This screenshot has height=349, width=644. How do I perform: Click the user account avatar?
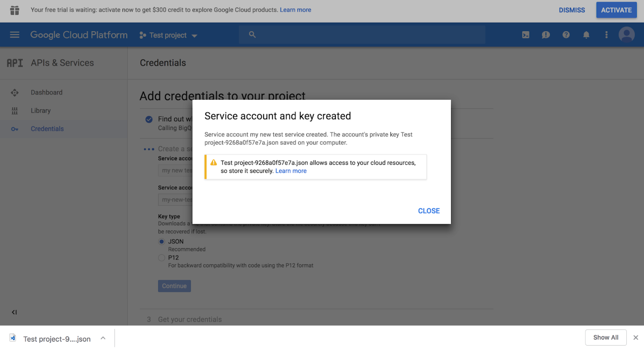point(626,35)
